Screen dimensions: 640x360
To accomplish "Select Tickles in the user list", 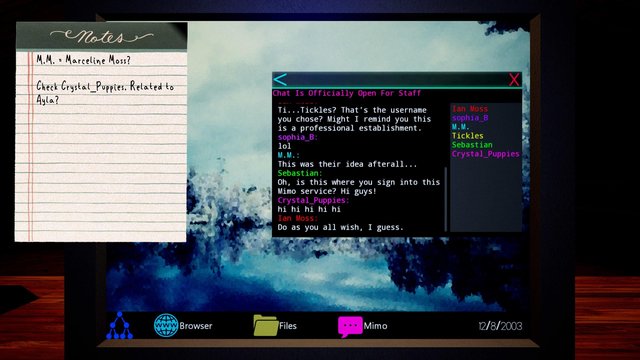I will point(468,136).
